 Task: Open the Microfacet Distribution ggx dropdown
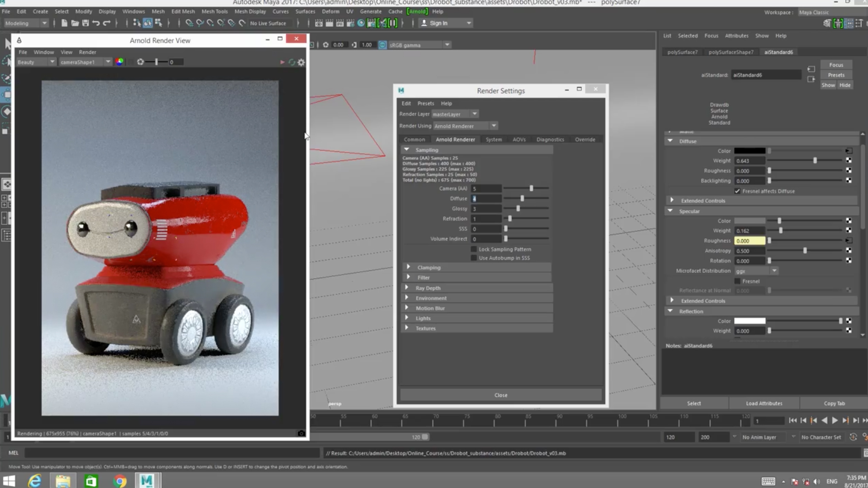click(x=756, y=271)
